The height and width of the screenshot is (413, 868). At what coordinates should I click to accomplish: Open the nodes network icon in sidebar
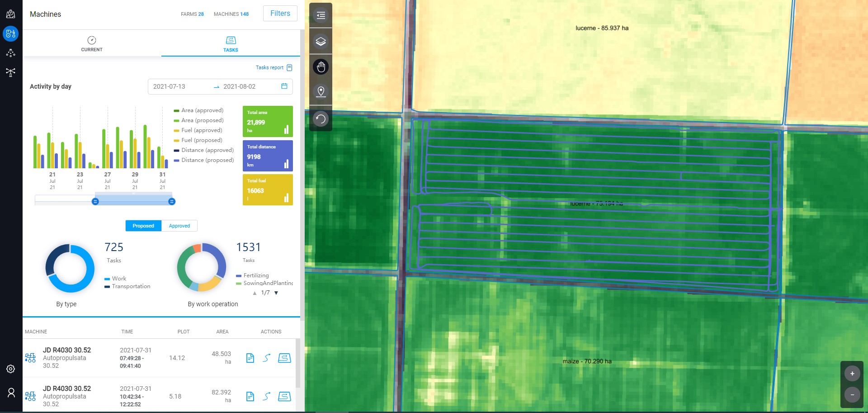point(10,53)
